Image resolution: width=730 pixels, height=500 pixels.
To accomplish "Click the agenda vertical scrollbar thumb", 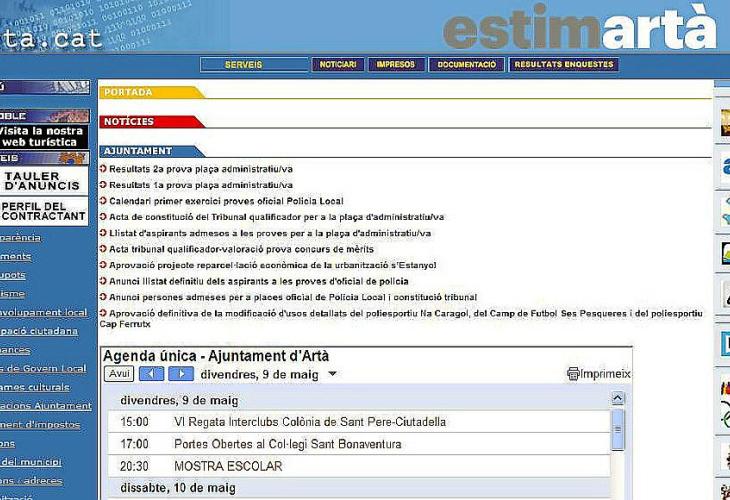I will pos(618,430).
